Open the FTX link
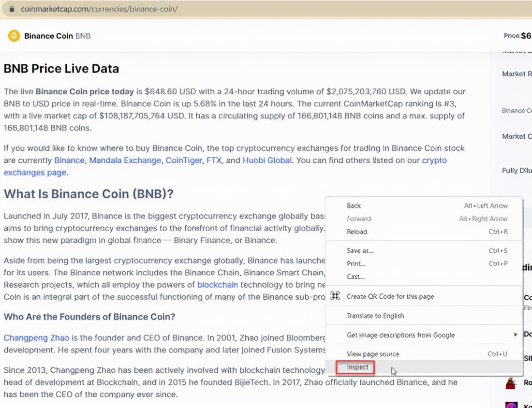The image size is (532, 408). (214, 160)
